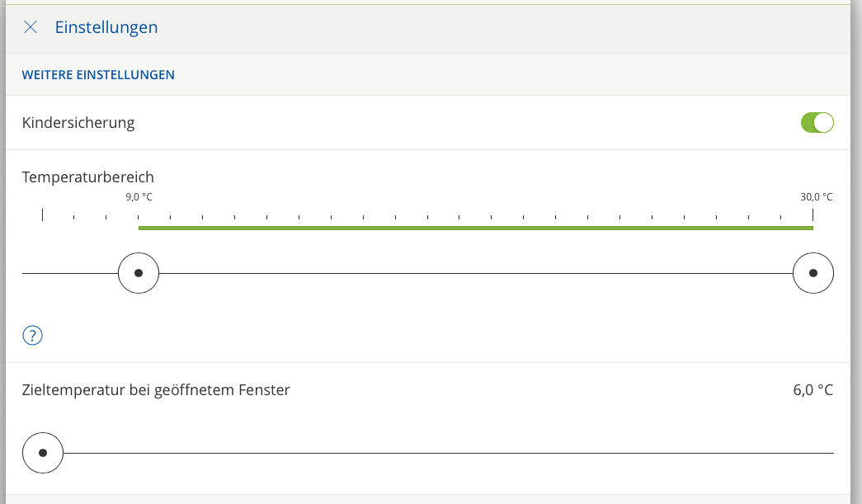Screen dimensions: 862x504
Task: Click the Zieltemperatur bei geöffnetem Fenster label
Action: point(156,390)
